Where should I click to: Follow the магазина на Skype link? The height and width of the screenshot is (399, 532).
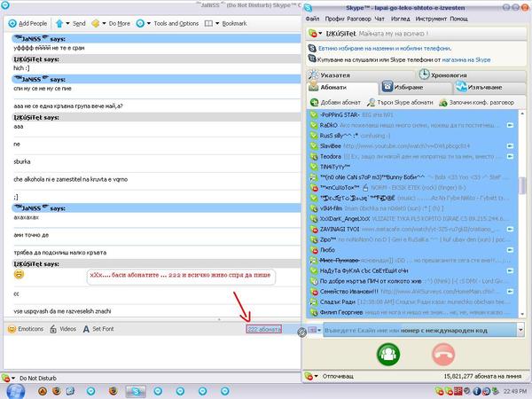click(x=466, y=59)
